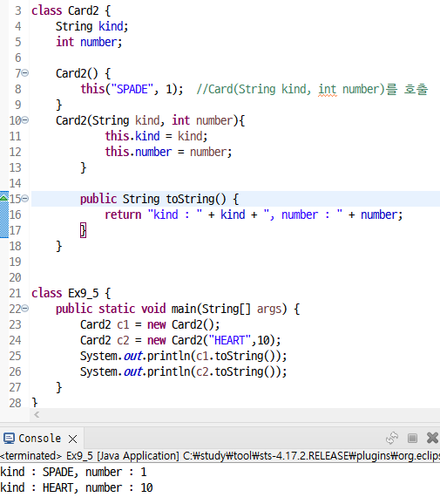This screenshot has height=504, width=440.
Task: Click the Console monitor icon
Action: point(9,439)
